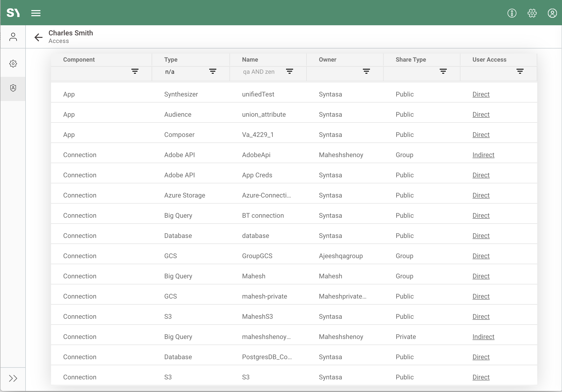Viewport: 562px width, 392px height.
Task: Sort by the Name column header
Action: click(x=250, y=60)
